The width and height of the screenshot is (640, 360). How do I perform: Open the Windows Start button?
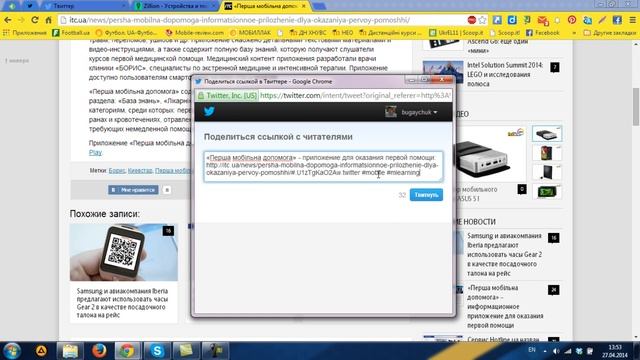(12, 351)
